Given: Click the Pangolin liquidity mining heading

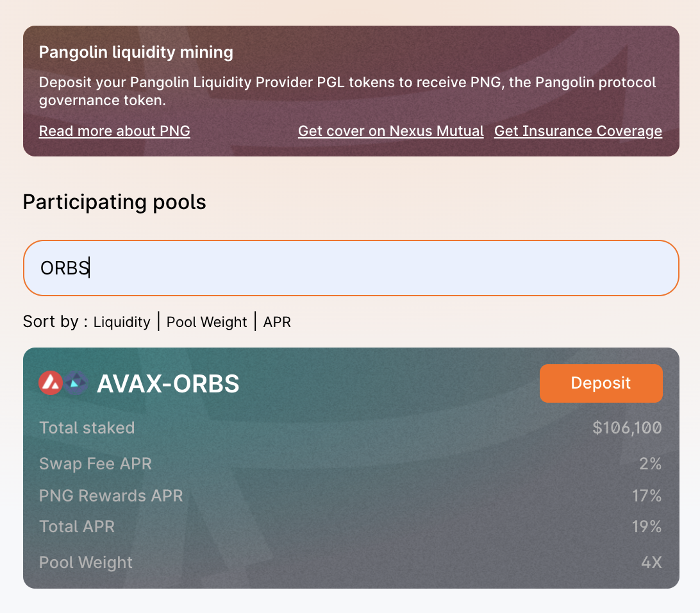Looking at the screenshot, I should click(x=136, y=52).
